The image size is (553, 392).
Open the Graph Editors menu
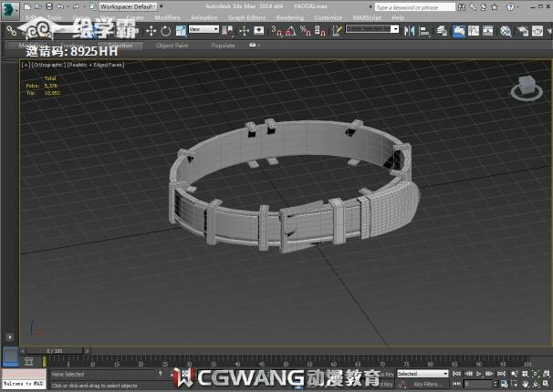(247, 17)
